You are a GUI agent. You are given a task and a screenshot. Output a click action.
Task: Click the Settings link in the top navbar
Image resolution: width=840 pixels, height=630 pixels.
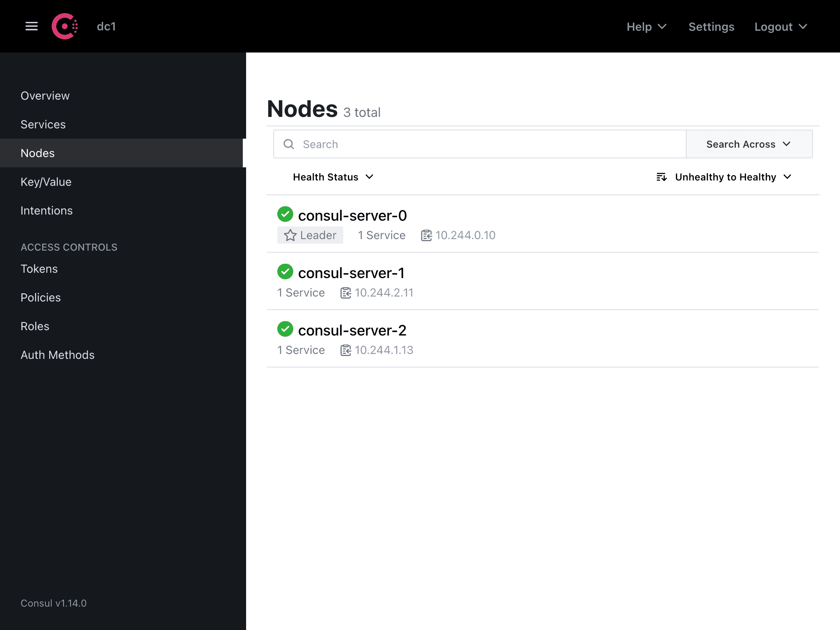point(712,27)
